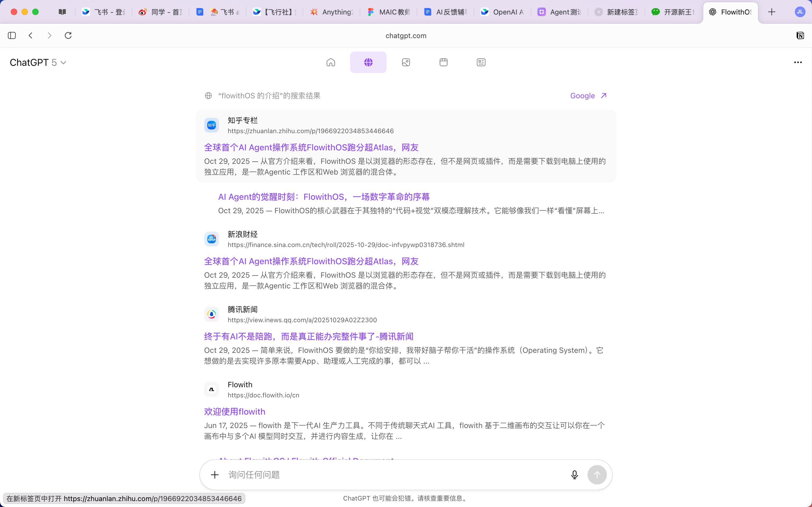Click the globe icon beside search query
This screenshot has height=507, width=812.
208,96
